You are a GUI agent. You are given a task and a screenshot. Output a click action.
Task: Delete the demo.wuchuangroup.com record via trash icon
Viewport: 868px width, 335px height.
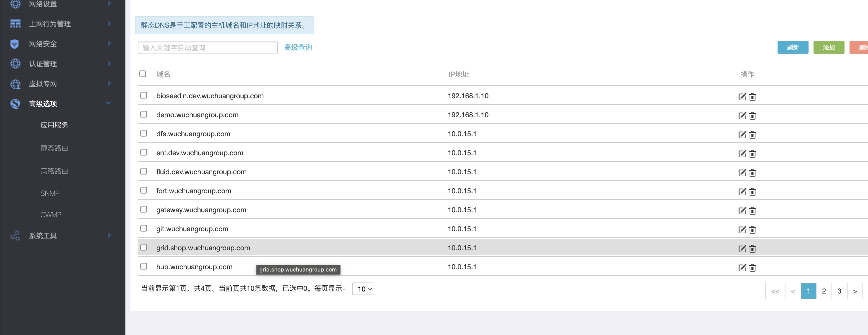click(752, 116)
